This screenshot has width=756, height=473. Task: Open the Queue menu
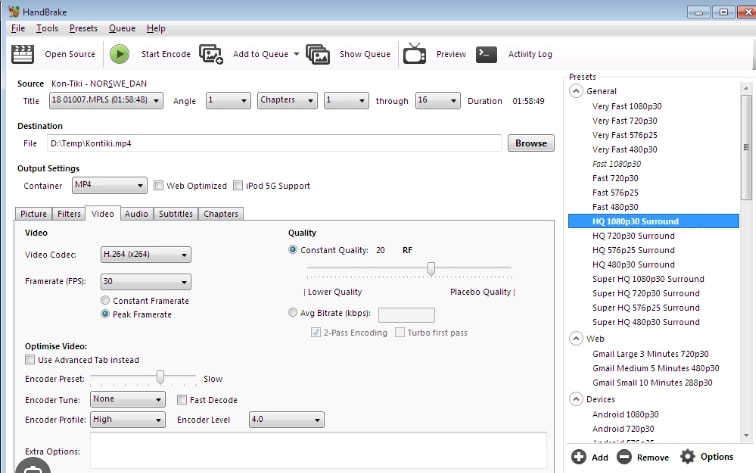click(122, 28)
